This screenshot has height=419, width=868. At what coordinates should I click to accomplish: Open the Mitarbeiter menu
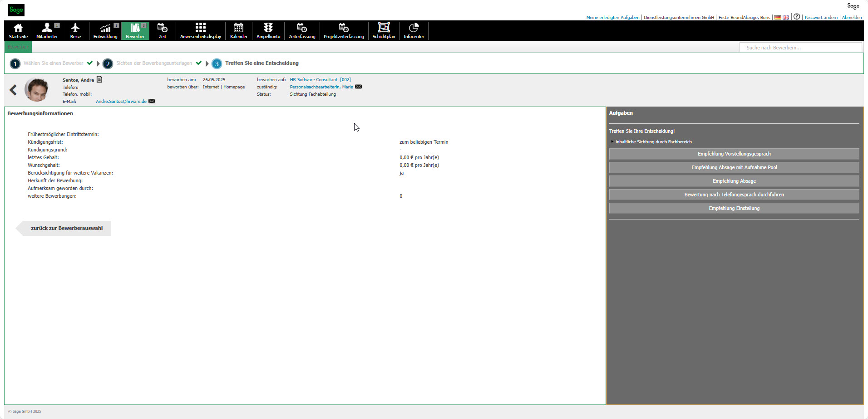click(47, 30)
